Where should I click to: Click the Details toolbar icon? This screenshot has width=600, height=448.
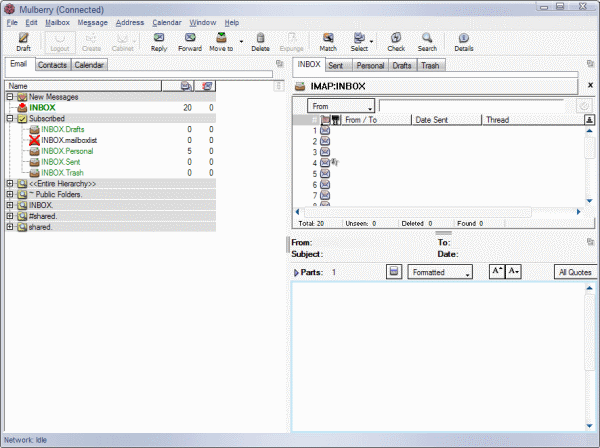click(464, 42)
